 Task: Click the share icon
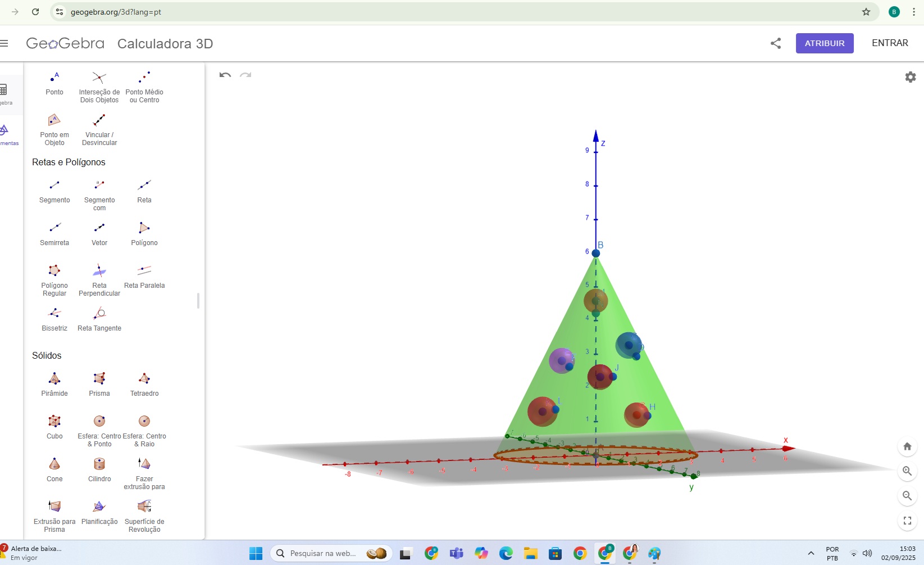click(x=776, y=43)
